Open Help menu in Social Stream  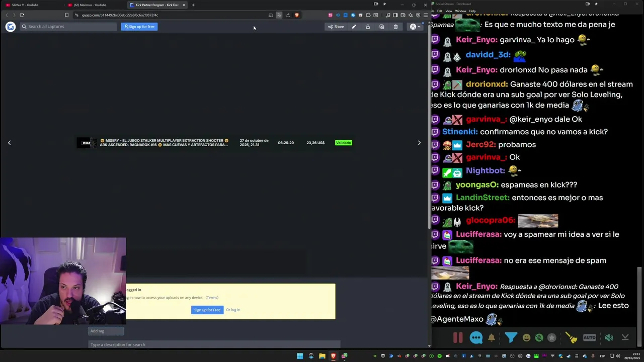pyautogui.click(x=472, y=11)
